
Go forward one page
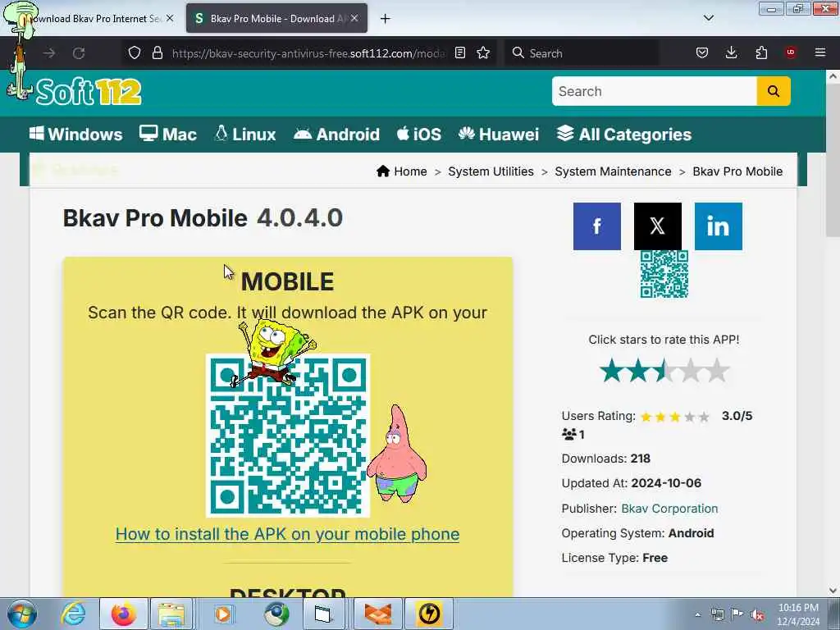tap(49, 53)
